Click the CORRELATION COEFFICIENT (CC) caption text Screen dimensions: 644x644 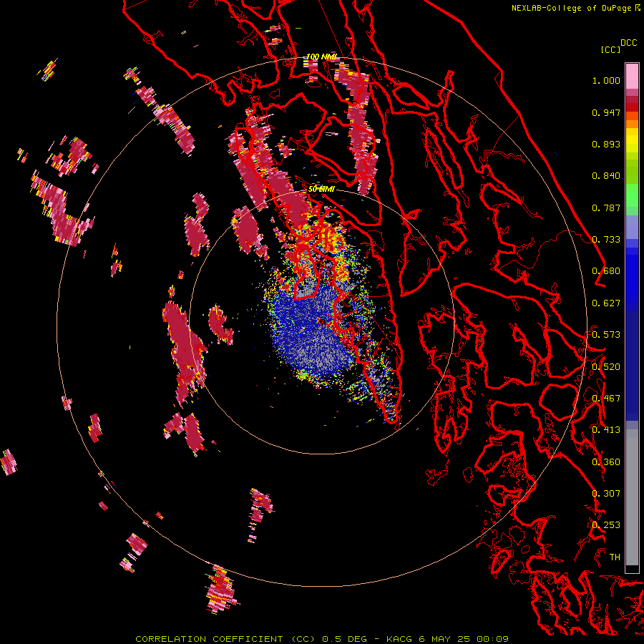pyautogui.click(x=225, y=639)
